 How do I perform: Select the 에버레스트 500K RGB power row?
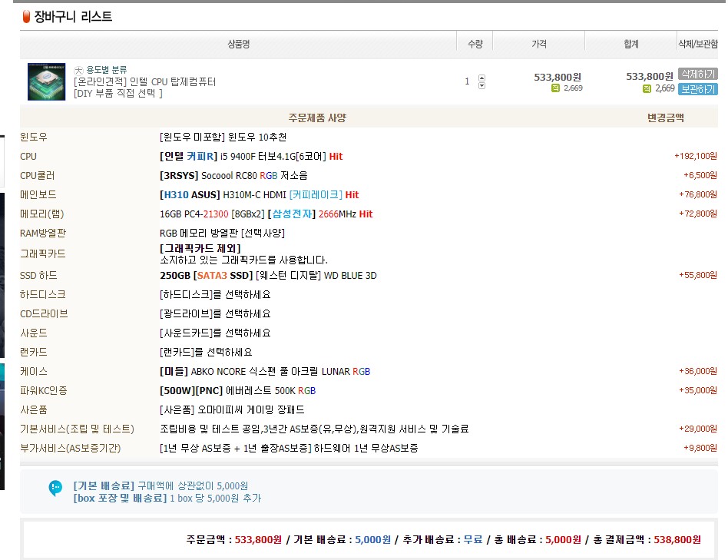pyautogui.click(x=369, y=390)
